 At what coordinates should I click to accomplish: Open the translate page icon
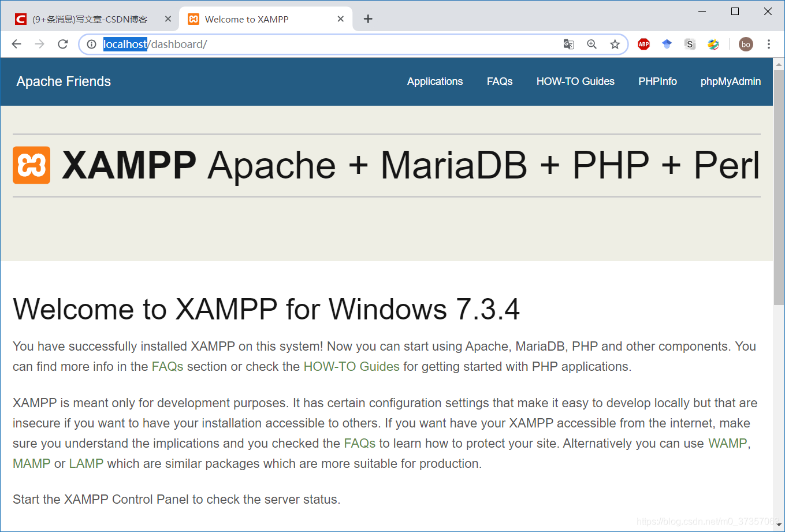coord(568,44)
